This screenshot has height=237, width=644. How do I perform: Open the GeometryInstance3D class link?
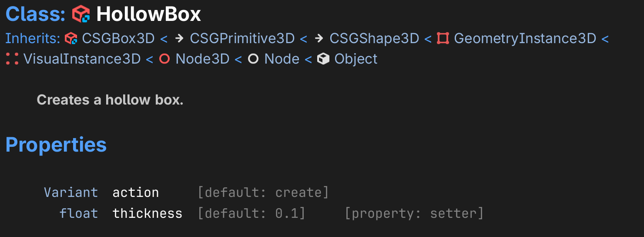pyautogui.click(x=525, y=39)
